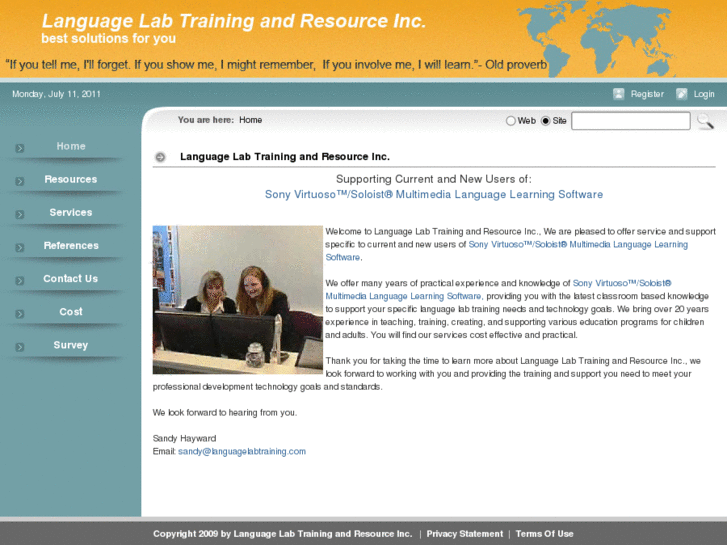The width and height of the screenshot is (727, 545).
Task: Click inside the search text field
Action: pos(631,121)
